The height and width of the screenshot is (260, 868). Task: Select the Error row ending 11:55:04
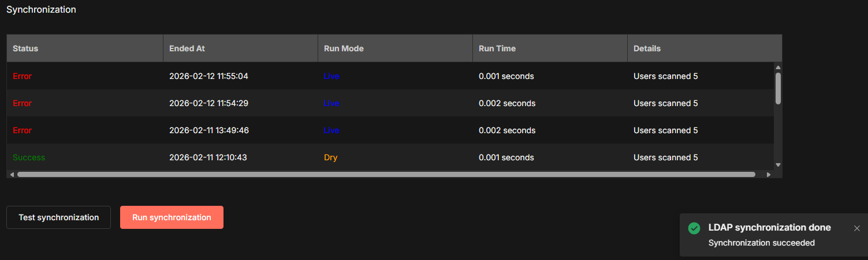pos(22,76)
